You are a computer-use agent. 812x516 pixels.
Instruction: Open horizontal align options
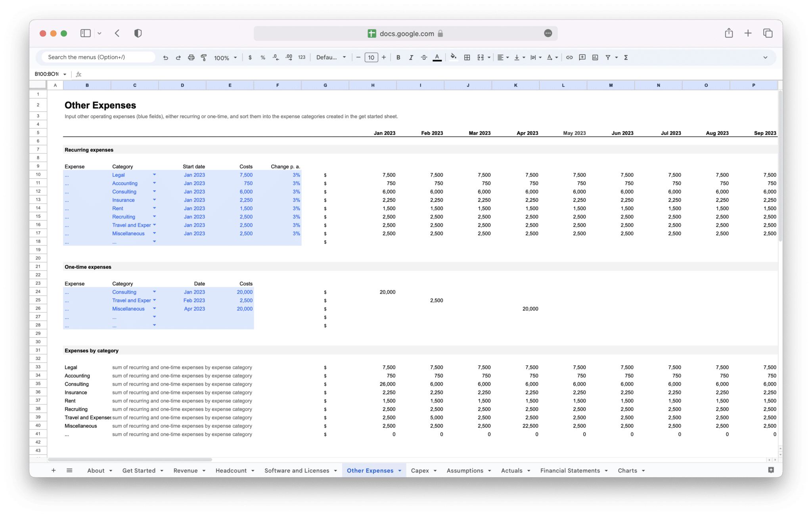click(x=503, y=57)
